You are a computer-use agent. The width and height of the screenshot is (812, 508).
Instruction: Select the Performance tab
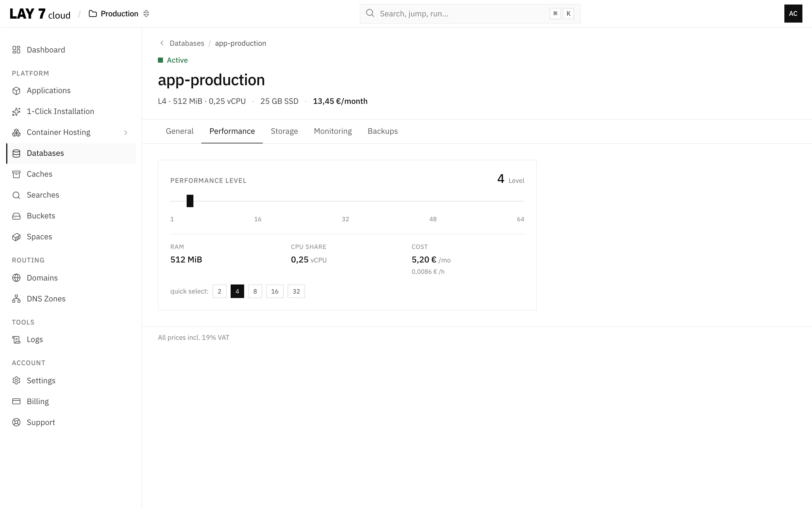click(232, 131)
